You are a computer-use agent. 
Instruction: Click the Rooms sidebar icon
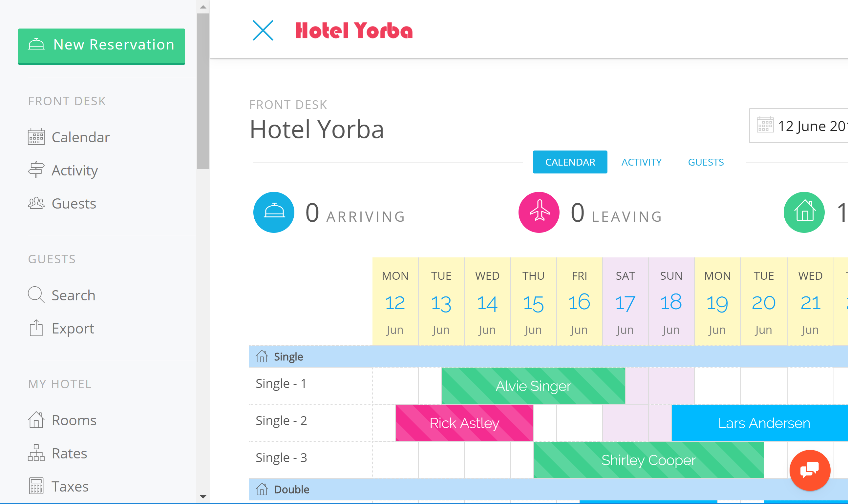[37, 420]
